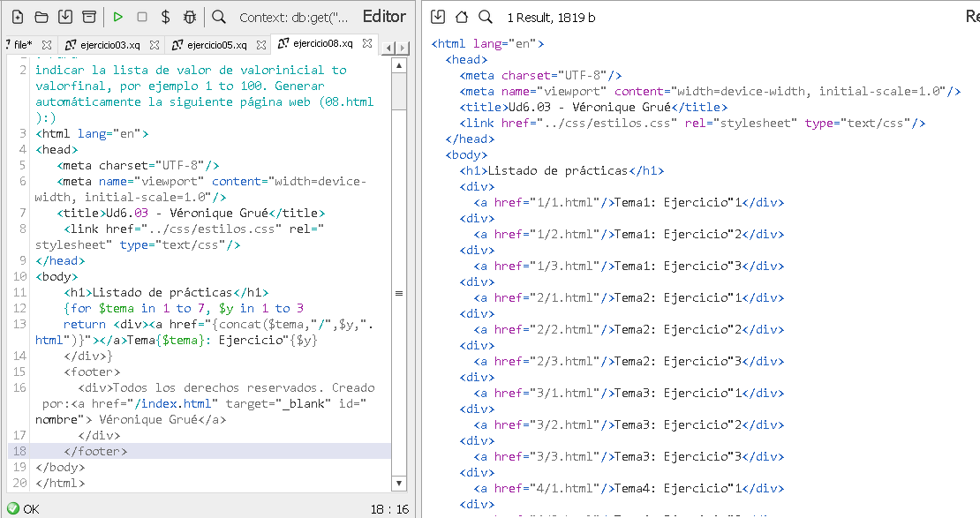The image size is (980, 518).
Task: Open the editor search magnifier
Action: 219,17
